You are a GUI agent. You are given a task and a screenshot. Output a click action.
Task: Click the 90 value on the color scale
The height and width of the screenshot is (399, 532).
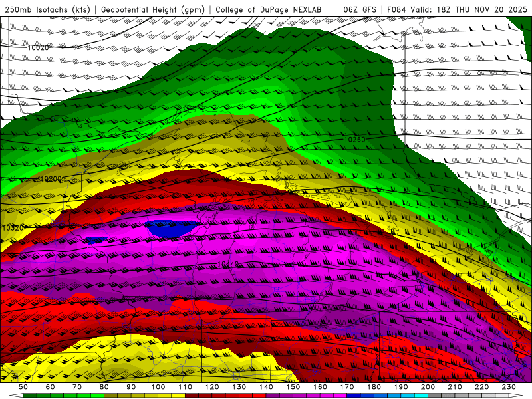point(131,387)
